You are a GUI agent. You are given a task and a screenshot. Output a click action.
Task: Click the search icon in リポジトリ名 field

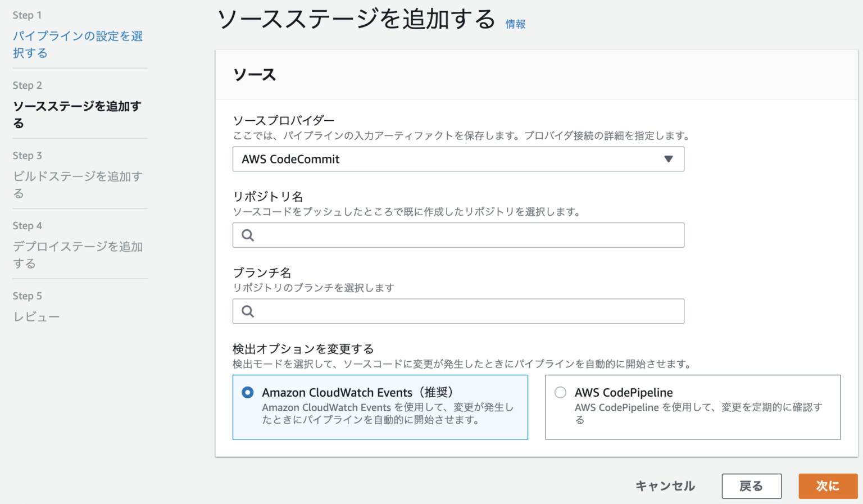(248, 235)
